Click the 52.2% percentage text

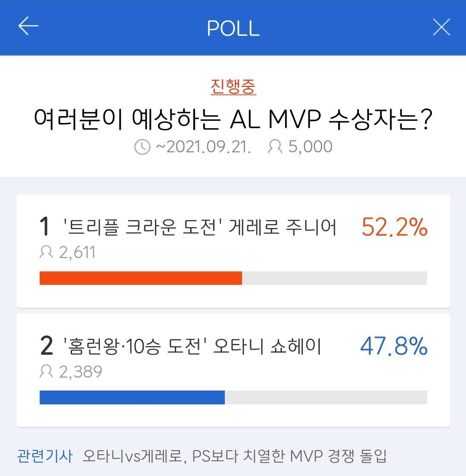coord(394,227)
